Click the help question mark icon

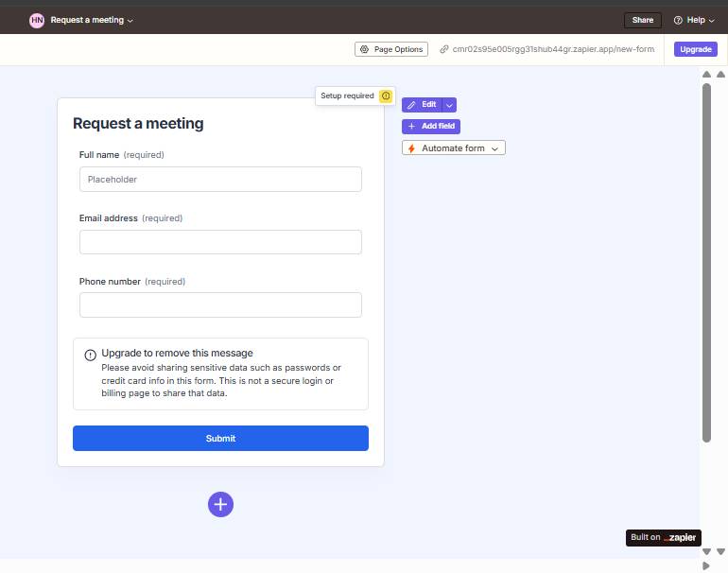(678, 20)
